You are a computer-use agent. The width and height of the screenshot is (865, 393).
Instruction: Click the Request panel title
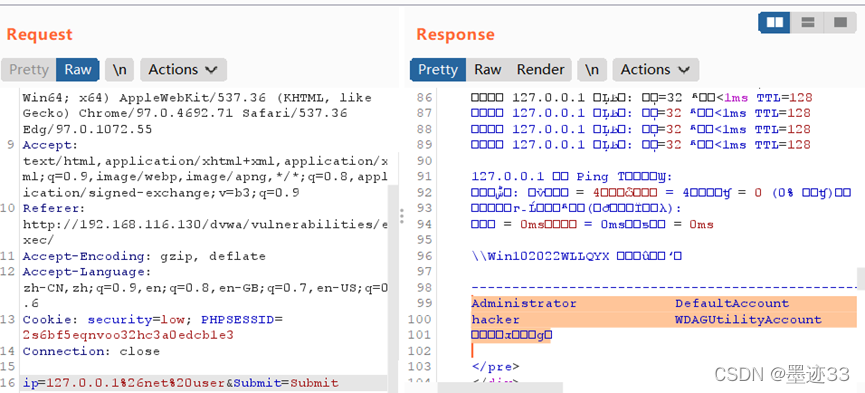click(39, 34)
